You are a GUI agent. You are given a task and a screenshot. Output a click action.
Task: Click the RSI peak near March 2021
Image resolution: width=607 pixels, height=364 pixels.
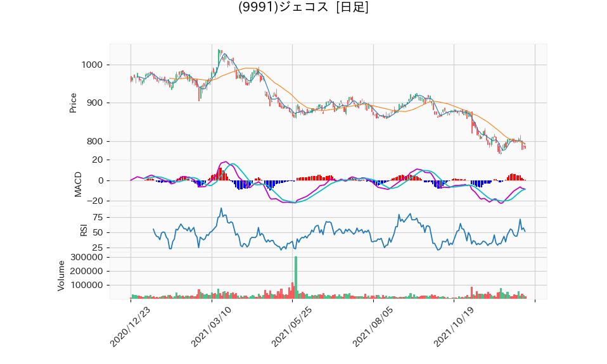[221, 208]
